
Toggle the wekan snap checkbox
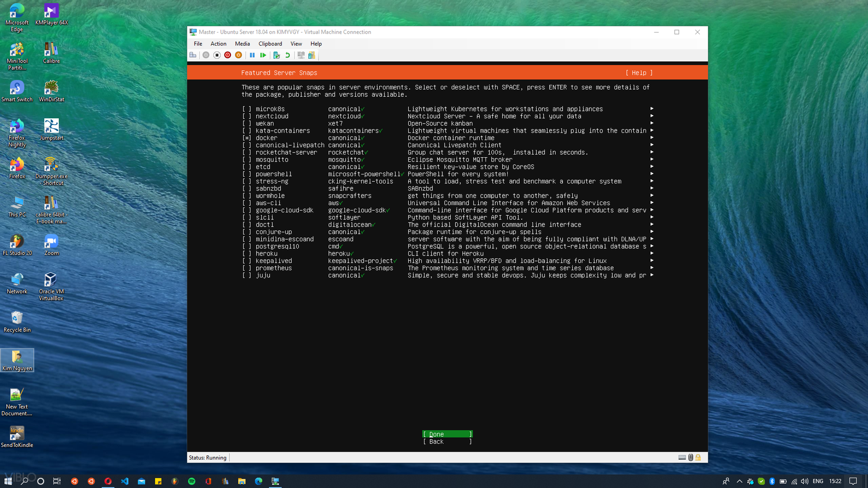pos(247,124)
